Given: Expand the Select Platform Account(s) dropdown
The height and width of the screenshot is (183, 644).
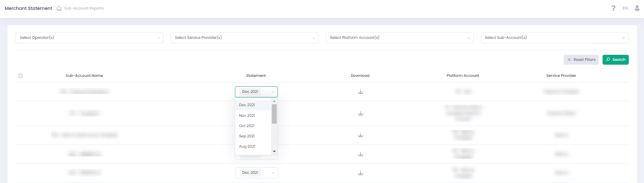Looking at the screenshot, I should pos(400,38).
